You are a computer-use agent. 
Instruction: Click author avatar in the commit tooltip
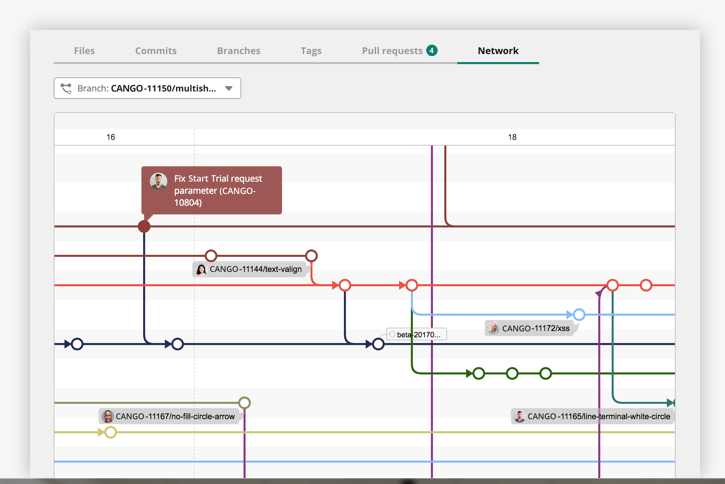pyautogui.click(x=159, y=181)
